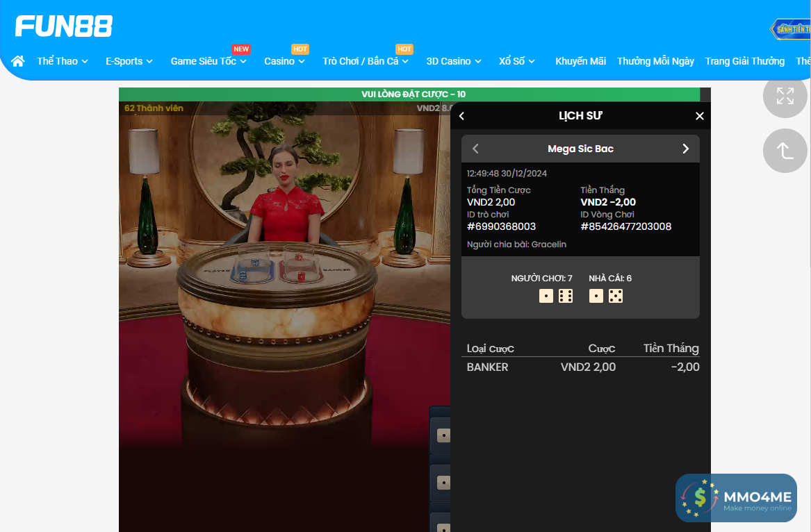Open the 3D Casino dropdown

454,61
